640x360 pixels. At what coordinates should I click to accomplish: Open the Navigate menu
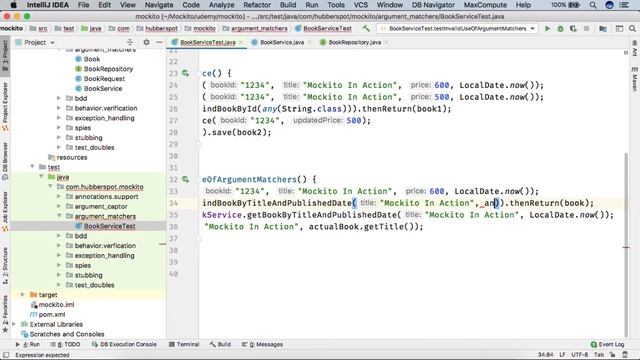click(x=159, y=5)
